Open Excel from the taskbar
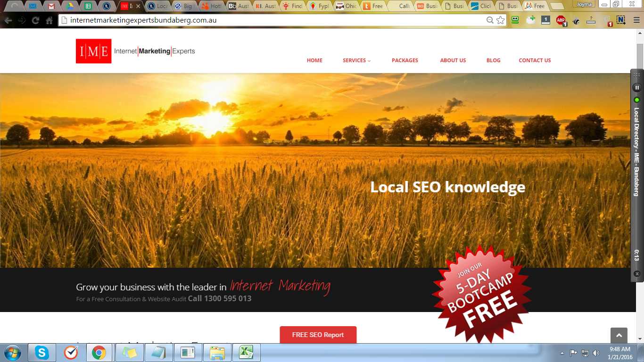The height and width of the screenshot is (362, 644). pyautogui.click(x=245, y=352)
